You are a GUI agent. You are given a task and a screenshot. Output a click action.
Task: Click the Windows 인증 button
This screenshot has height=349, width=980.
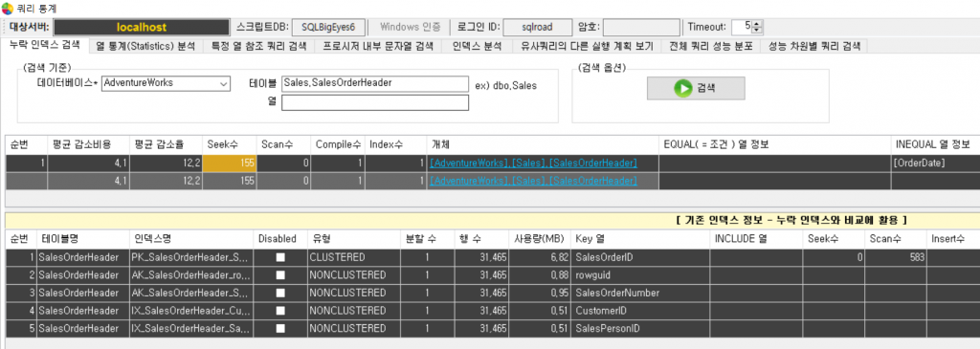(410, 28)
